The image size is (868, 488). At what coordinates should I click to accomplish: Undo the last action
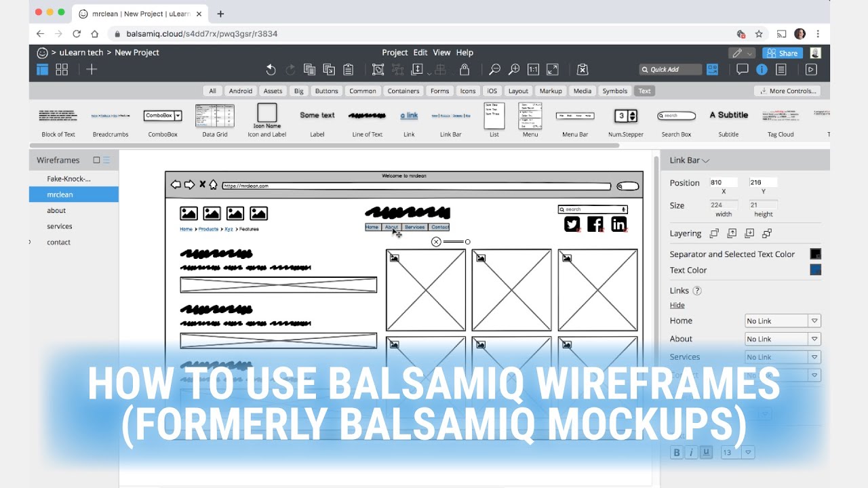click(x=271, y=69)
